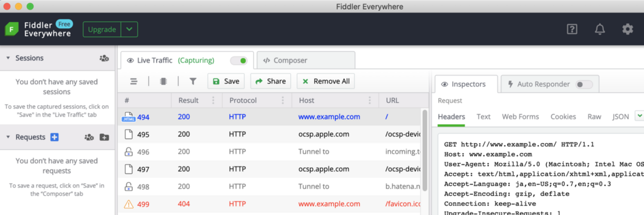
Task: Open the Cookies request tab
Action: coord(563,117)
